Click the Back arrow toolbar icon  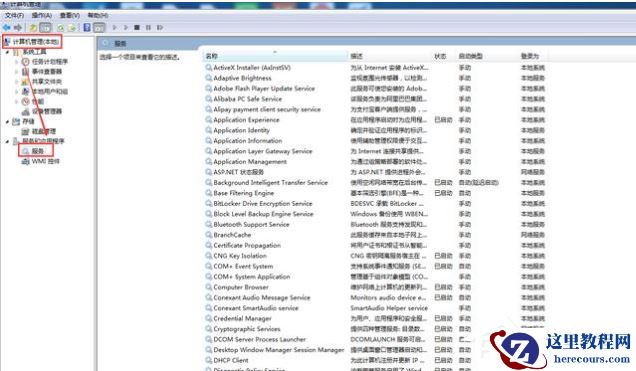click(x=6, y=28)
